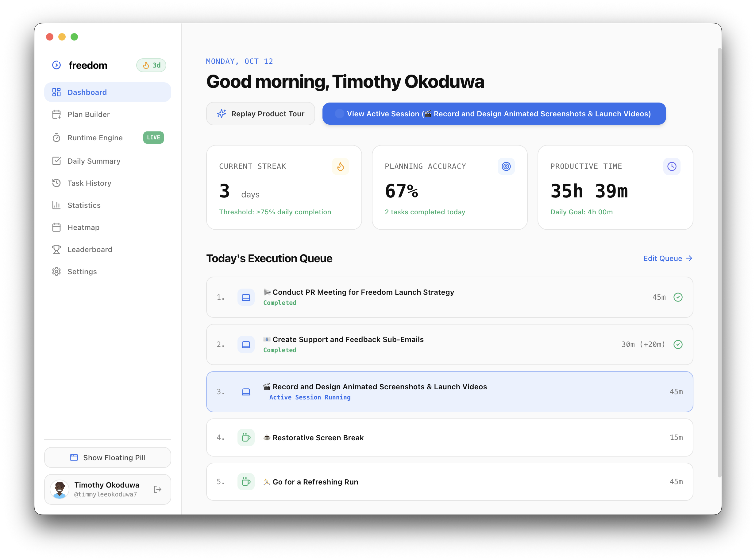The image size is (756, 560).
Task: Click the laptop icon on Record and Design row
Action: (x=246, y=392)
